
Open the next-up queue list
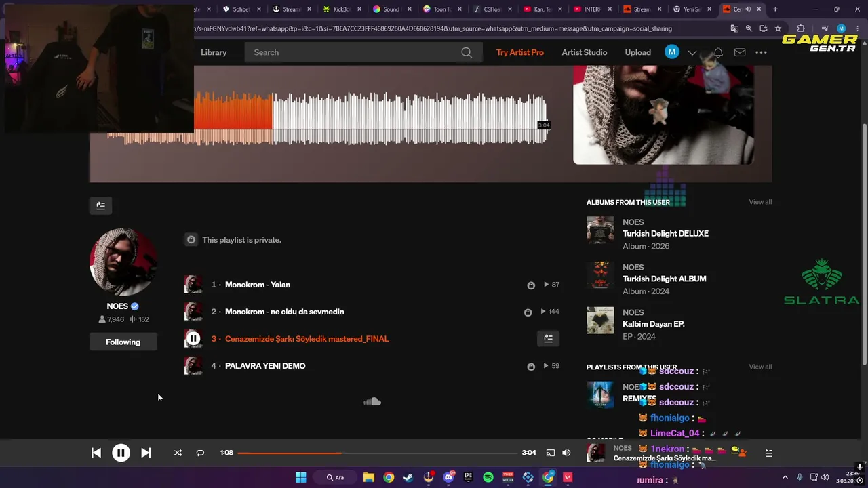point(769,453)
